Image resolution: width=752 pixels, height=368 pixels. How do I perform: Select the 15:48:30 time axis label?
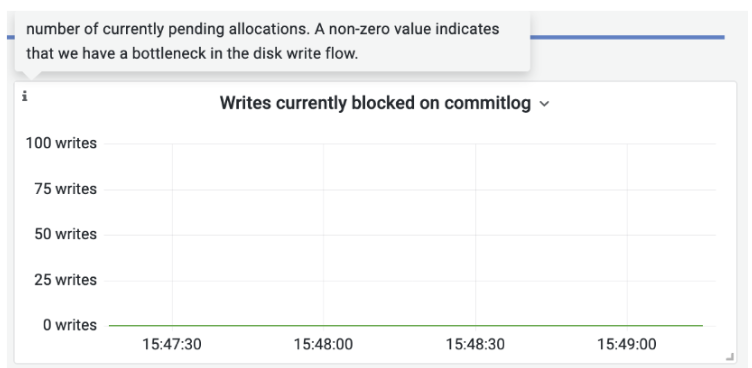[475, 344]
